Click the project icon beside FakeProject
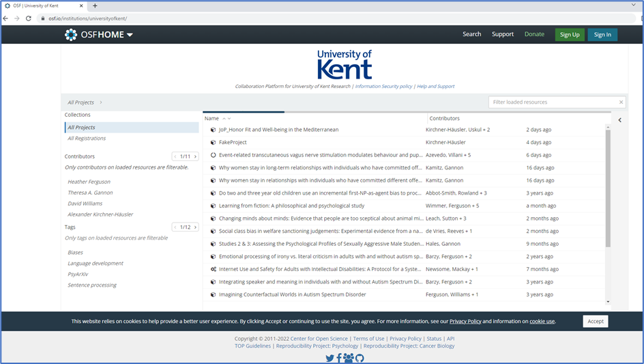Screen dimensions: 644x364 coord(214,143)
